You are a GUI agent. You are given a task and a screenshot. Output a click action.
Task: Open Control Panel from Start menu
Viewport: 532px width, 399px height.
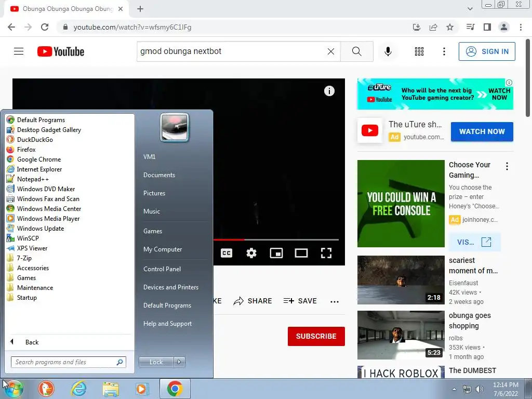point(162,269)
